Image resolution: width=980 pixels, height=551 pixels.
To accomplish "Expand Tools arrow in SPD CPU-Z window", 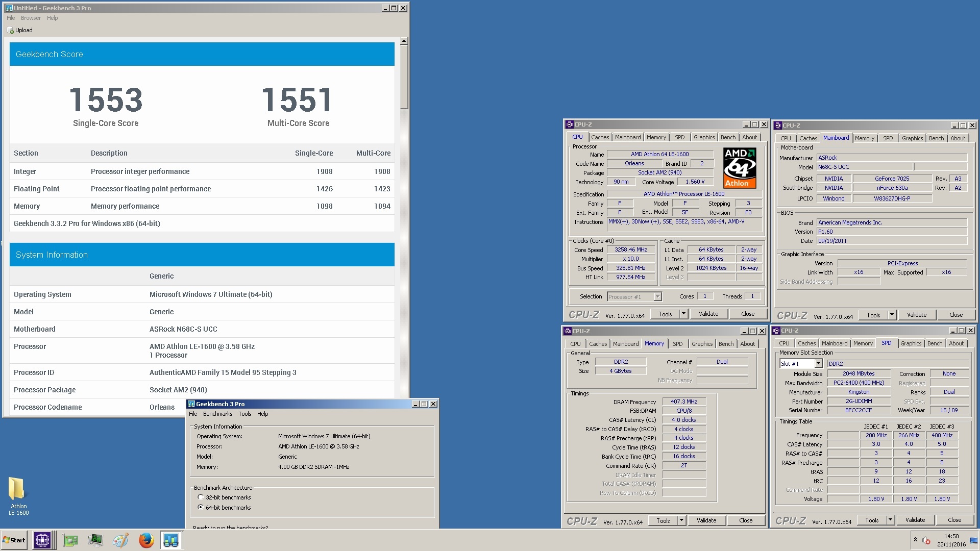I will coord(890,520).
